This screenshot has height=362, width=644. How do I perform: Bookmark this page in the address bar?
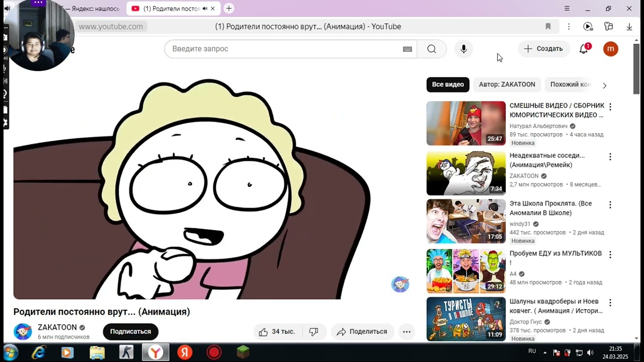point(548,27)
